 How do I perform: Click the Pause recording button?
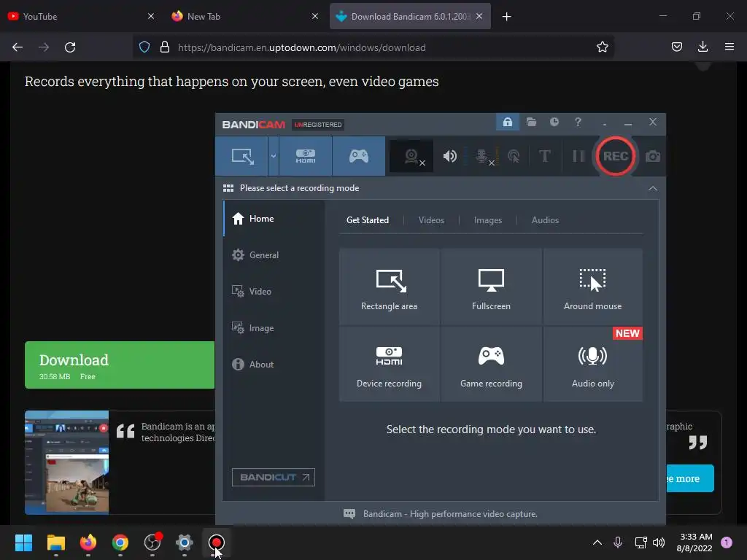point(578,156)
